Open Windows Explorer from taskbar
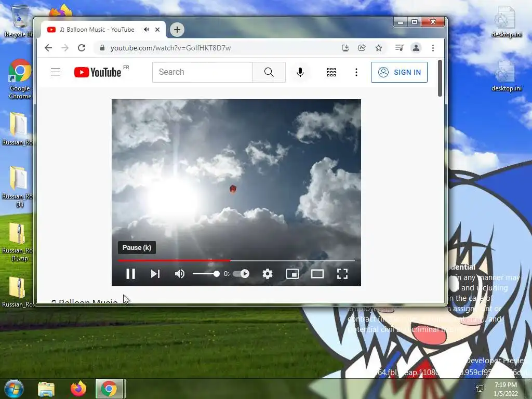The image size is (532, 399). [46, 389]
